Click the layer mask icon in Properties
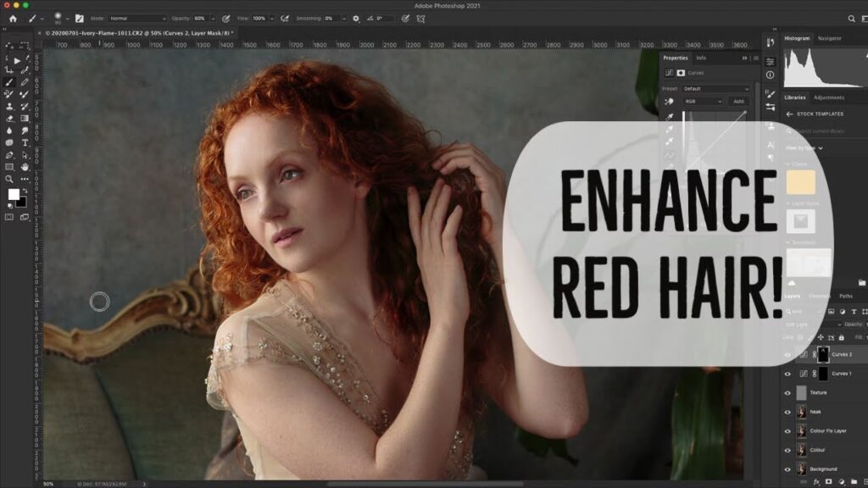The height and width of the screenshot is (488, 868). tap(681, 73)
